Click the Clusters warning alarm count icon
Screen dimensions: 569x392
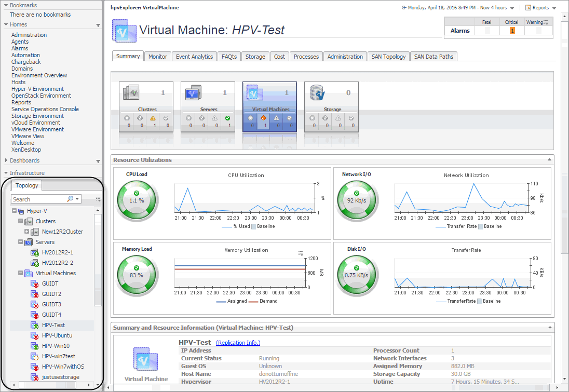click(x=153, y=118)
